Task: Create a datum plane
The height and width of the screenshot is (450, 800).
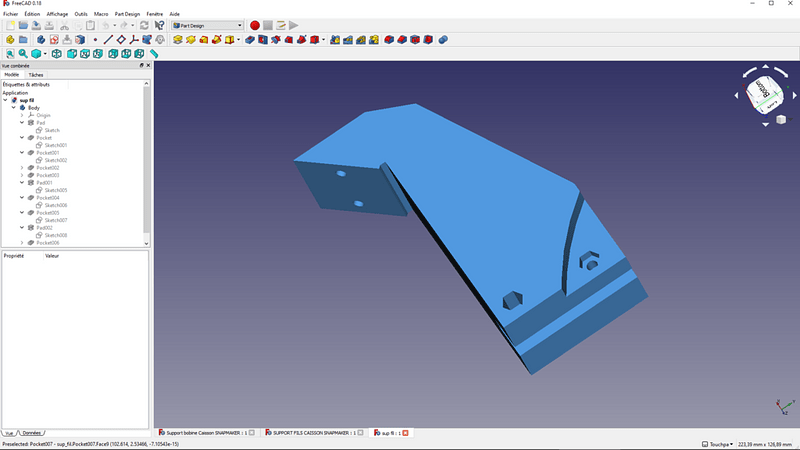Action: click(121, 40)
